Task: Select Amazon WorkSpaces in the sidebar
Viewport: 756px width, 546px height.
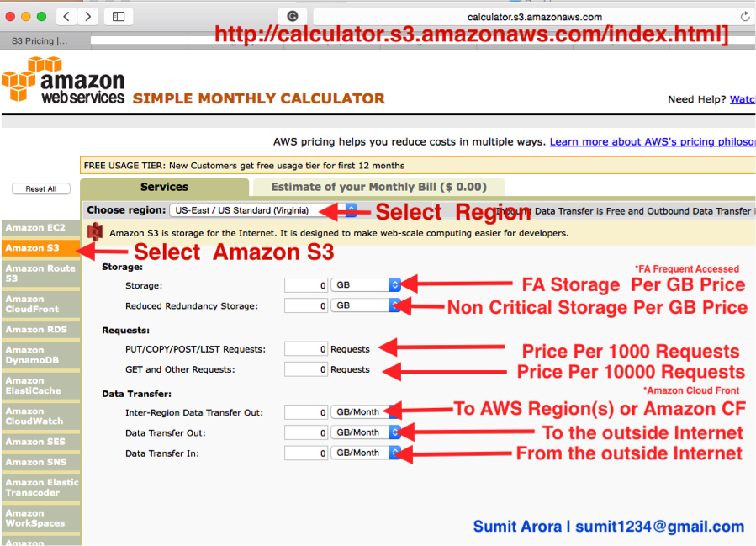Action: [x=41, y=518]
